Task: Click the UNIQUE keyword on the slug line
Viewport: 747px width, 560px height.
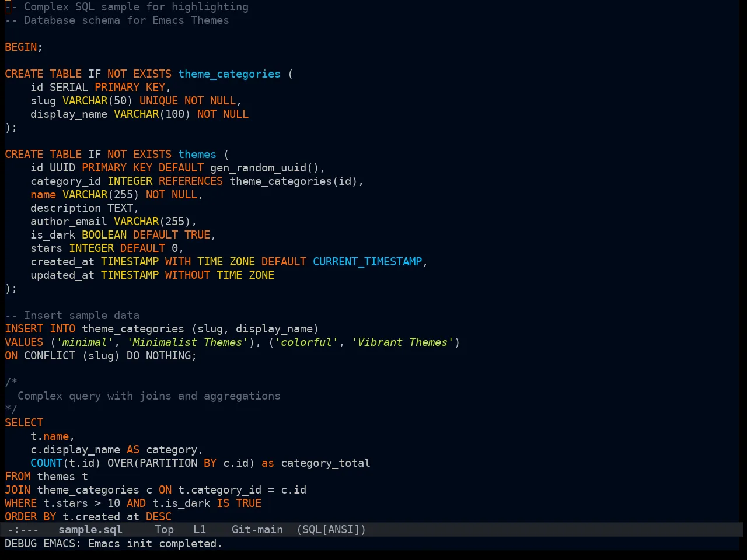Action: click(x=159, y=101)
